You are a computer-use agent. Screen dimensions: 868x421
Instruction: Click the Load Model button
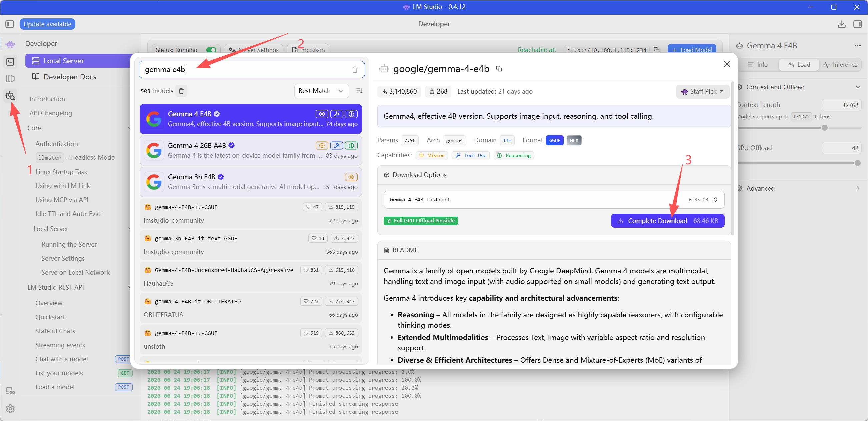pos(692,50)
